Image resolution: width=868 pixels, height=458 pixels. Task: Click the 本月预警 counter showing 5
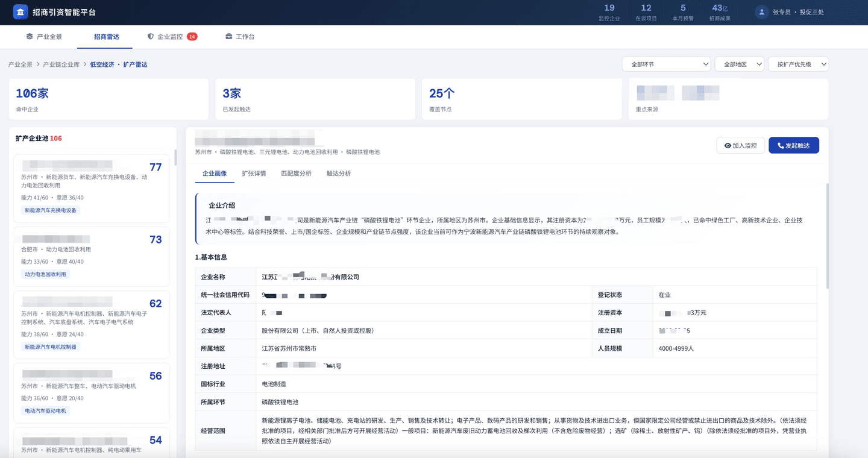[683, 12]
